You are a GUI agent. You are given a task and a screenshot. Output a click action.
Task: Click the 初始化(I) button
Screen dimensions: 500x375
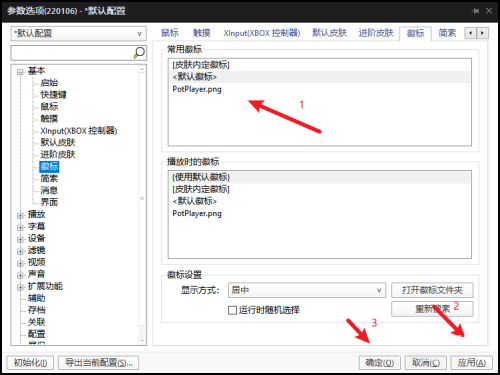click(30, 363)
